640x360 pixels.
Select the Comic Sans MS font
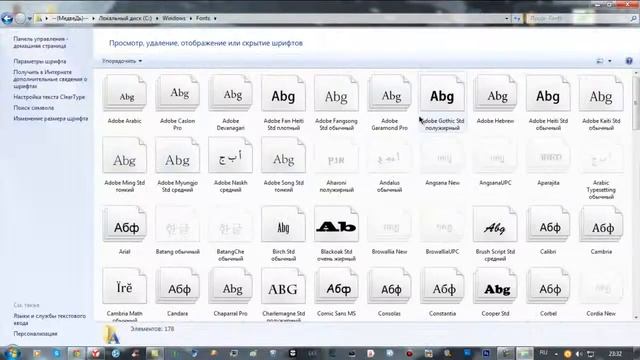336,286
